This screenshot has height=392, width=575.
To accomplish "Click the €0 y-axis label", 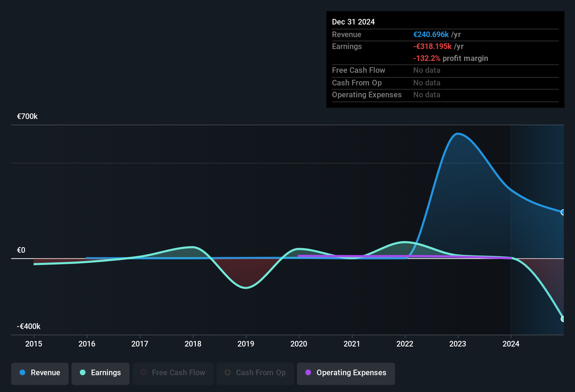I will point(21,250).
